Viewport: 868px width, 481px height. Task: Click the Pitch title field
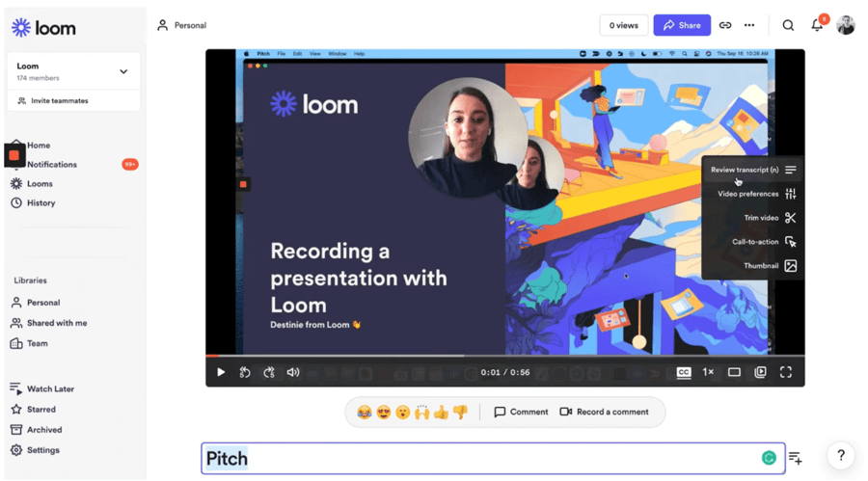coord(493,458)
